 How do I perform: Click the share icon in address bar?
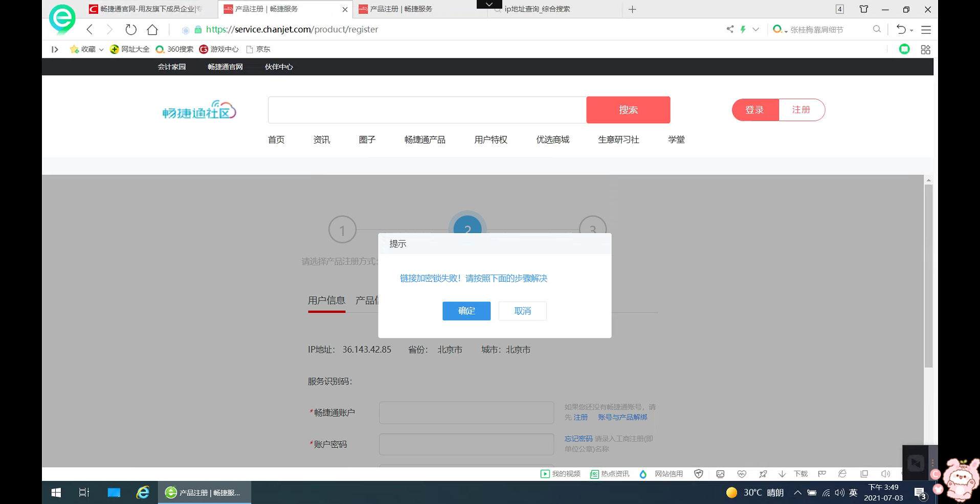pos(730,29)
